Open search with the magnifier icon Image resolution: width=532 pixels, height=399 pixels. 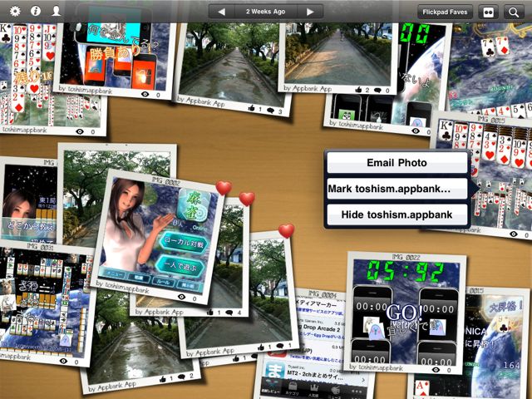(514, 12)
